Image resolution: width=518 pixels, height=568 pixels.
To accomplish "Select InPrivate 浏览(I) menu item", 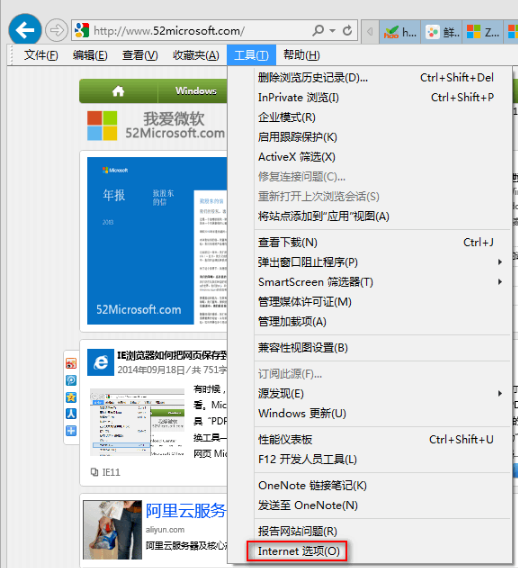I will [x=369, y=97].
